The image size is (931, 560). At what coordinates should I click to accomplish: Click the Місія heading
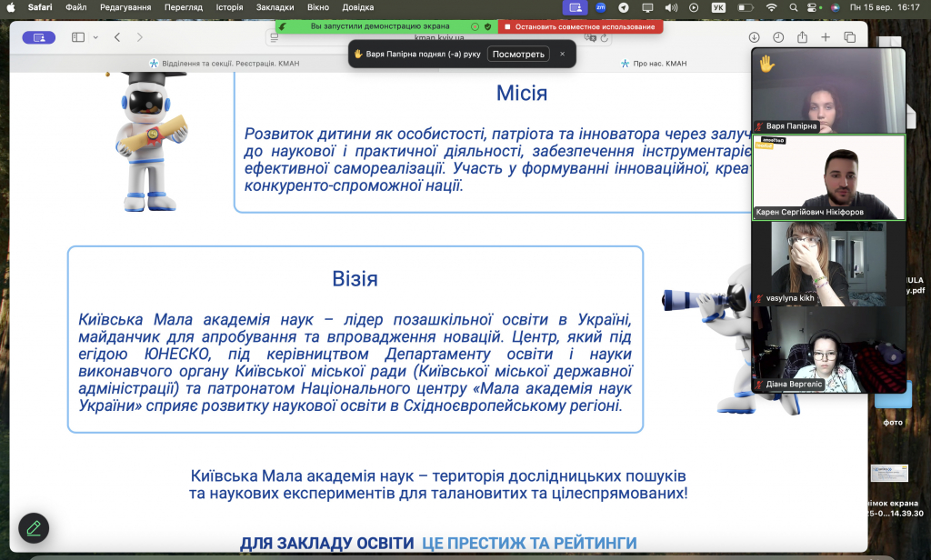522,94
